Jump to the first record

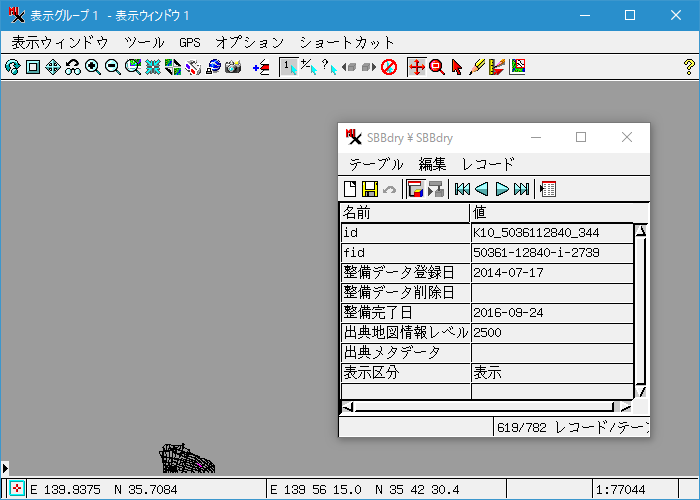point(462,189)
